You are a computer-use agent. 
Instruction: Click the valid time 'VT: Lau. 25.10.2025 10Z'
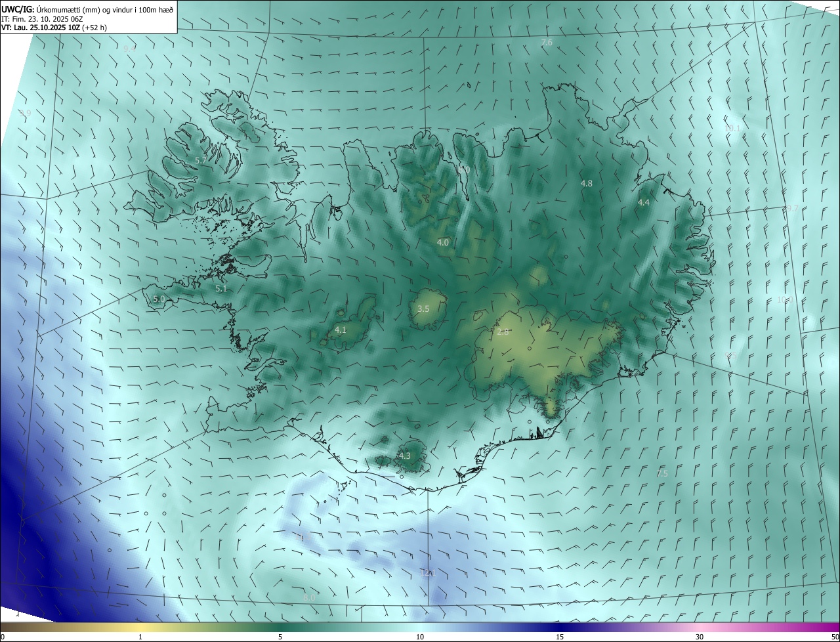(41, 28)
